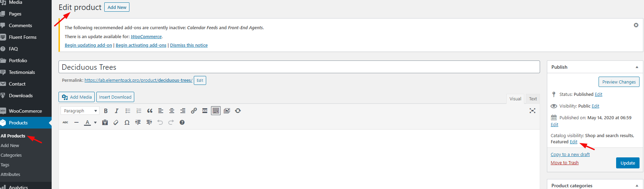Insert Read More tag icon
The height and width of the screenshot is (189, 644).
205,111
